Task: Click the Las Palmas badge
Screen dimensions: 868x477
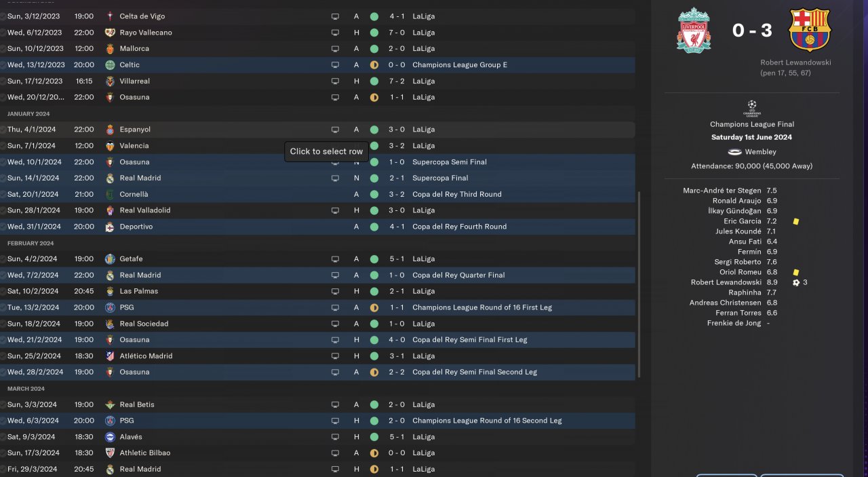Action: point(110,291)
